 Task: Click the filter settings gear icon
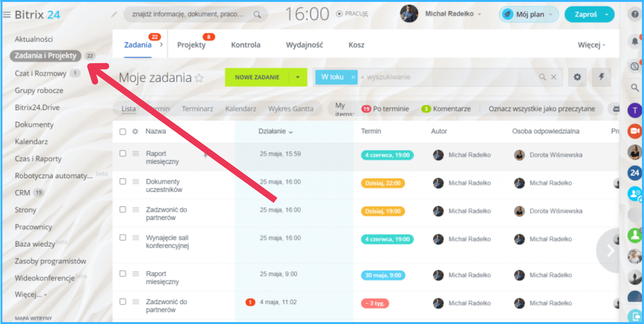point(577,77)
